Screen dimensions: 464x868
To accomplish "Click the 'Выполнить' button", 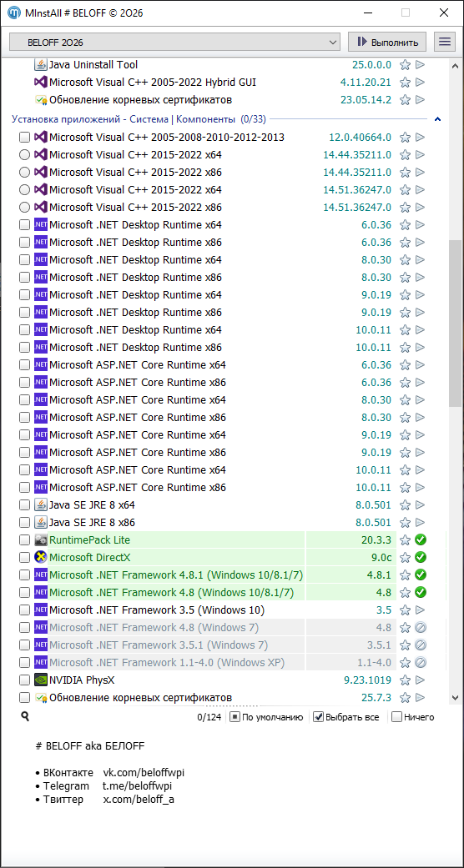I will (x=387, y=42).
